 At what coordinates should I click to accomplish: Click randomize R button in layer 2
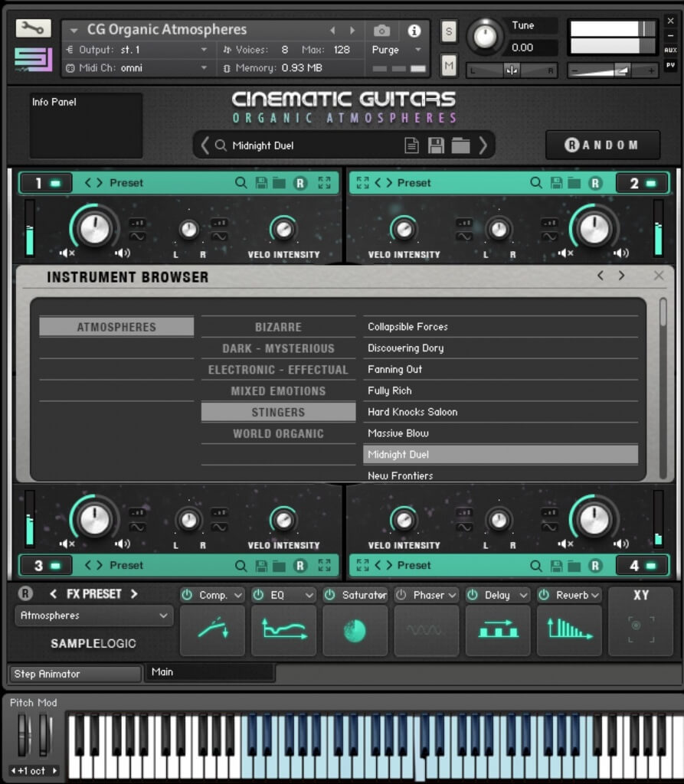595,183
